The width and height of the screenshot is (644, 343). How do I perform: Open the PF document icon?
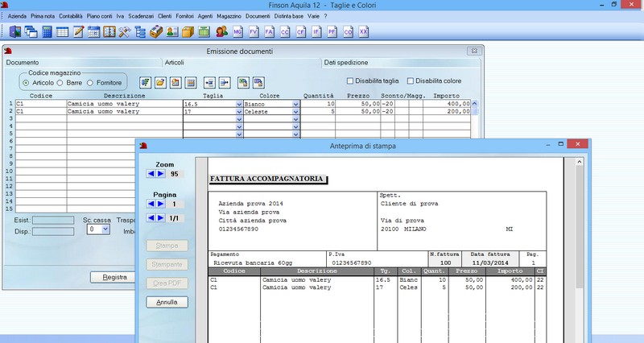[x=332, y=31]
